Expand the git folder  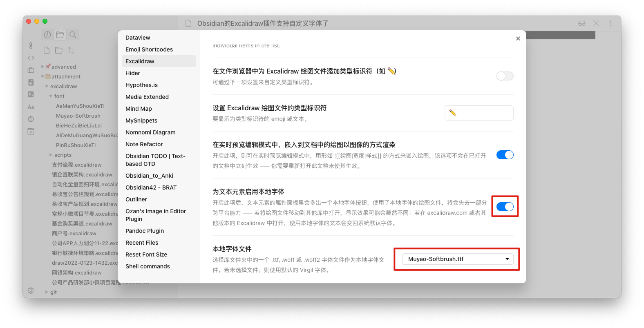[47, 292]
